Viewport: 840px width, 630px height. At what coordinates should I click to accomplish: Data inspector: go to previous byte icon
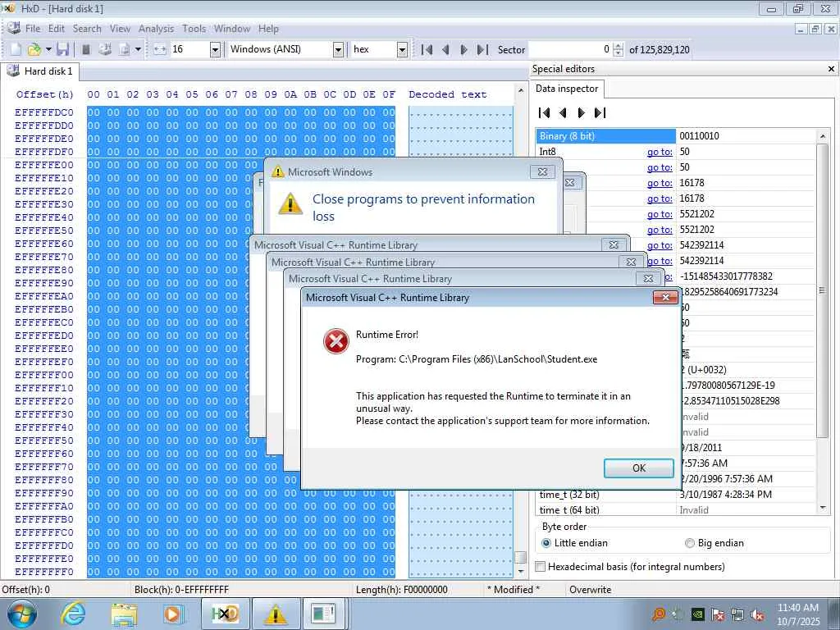[x=563, y=112]
